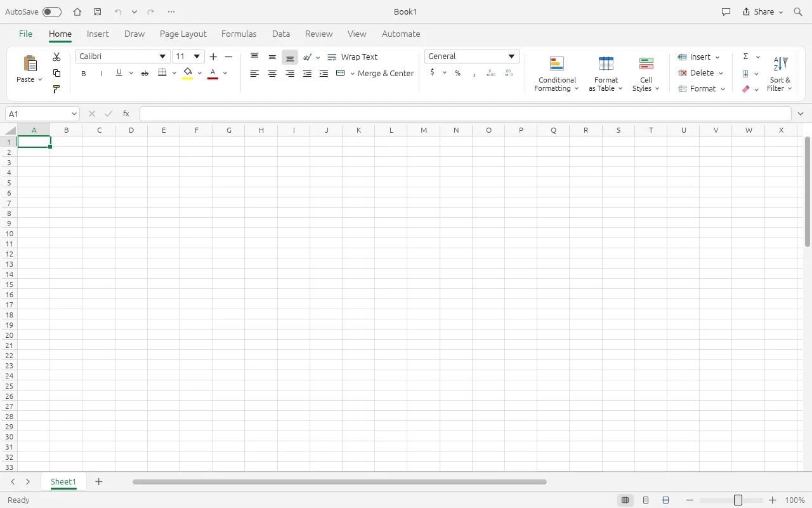
Task: Click the Borders icon
Action: point(162,73)
